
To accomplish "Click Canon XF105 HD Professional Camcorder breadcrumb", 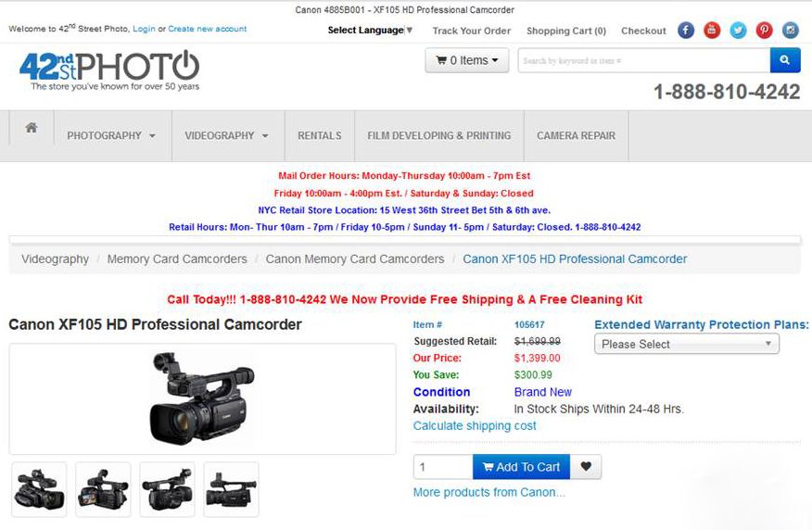I will 575,259.
